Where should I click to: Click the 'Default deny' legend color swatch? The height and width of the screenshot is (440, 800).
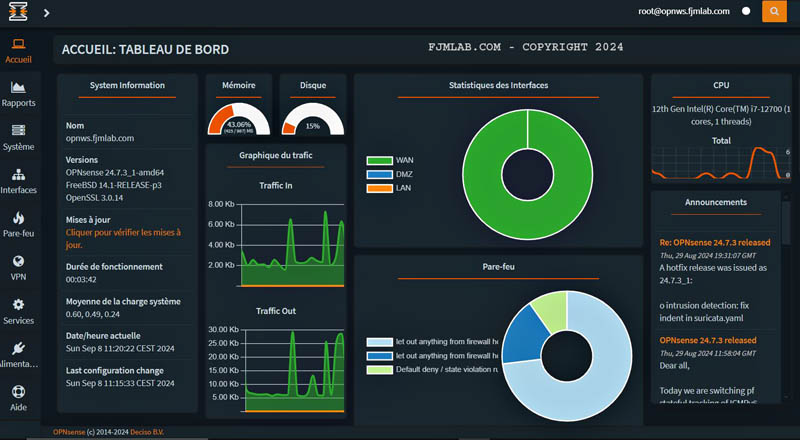pos(379,370)
